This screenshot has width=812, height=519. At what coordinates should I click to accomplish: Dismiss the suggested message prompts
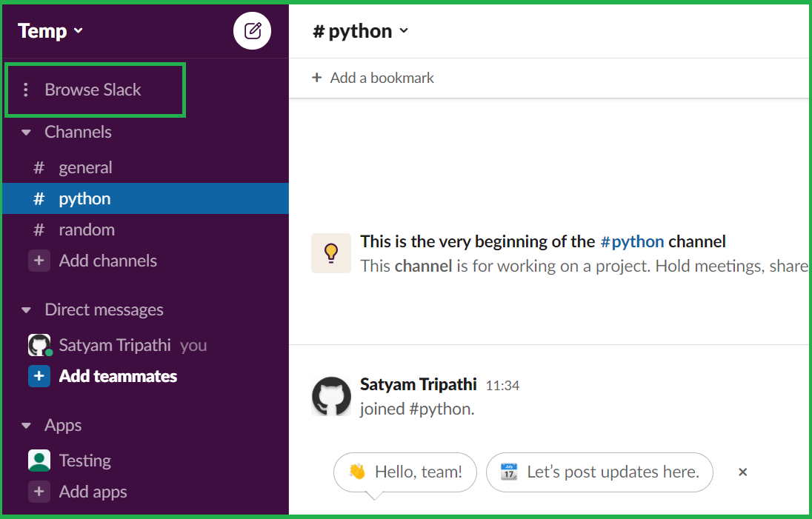tap(742, 472)
